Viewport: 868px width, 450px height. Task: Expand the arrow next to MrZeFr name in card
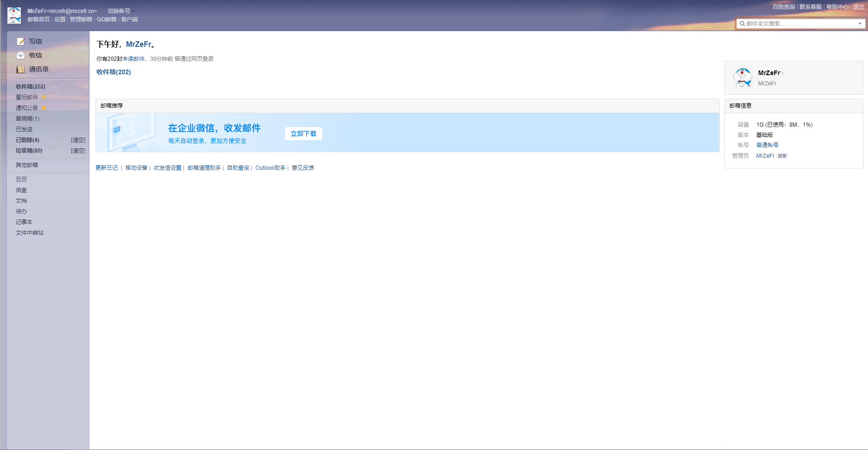click(x=783, y=73)
